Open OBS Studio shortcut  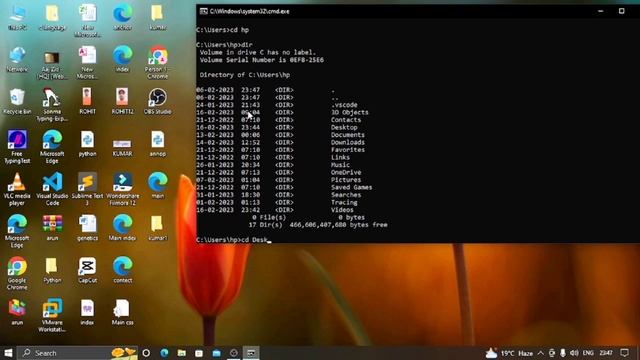point(158,102)
